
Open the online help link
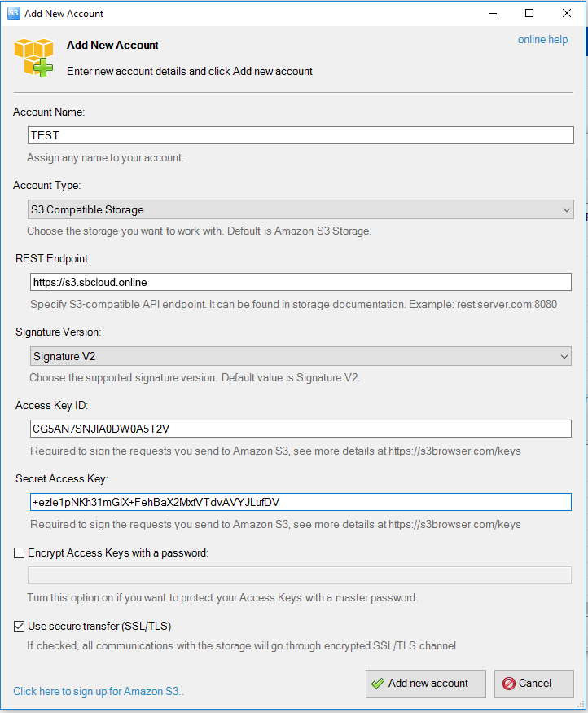pos(542,40)
